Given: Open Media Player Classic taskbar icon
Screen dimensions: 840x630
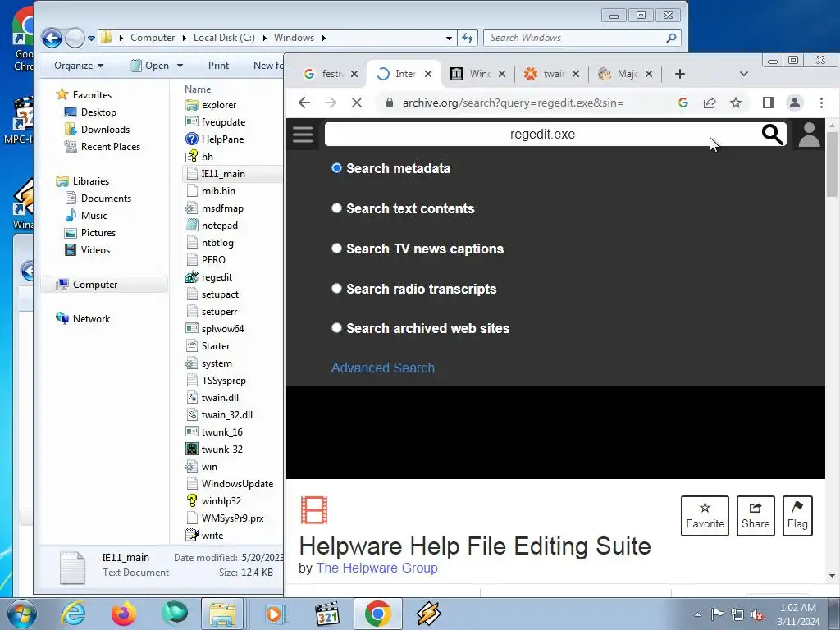Looking at the screenshot, I should click(x=326, y=614).
